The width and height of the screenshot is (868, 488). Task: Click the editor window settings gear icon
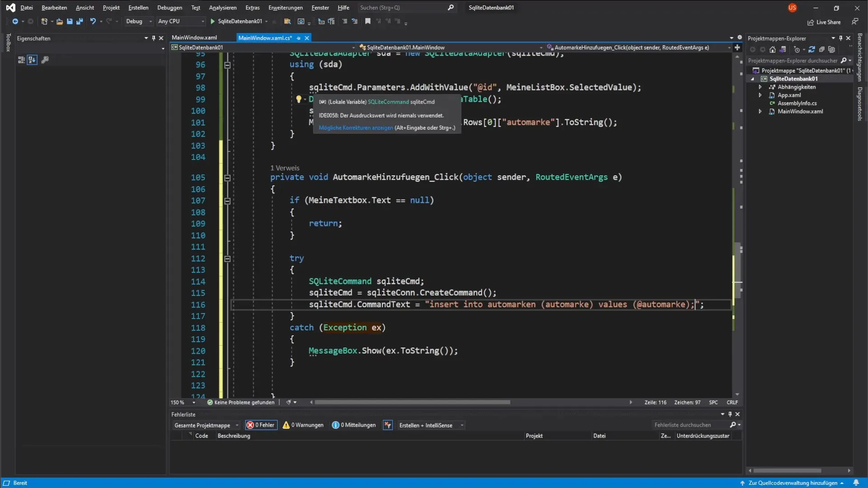(x=740, y=38)
